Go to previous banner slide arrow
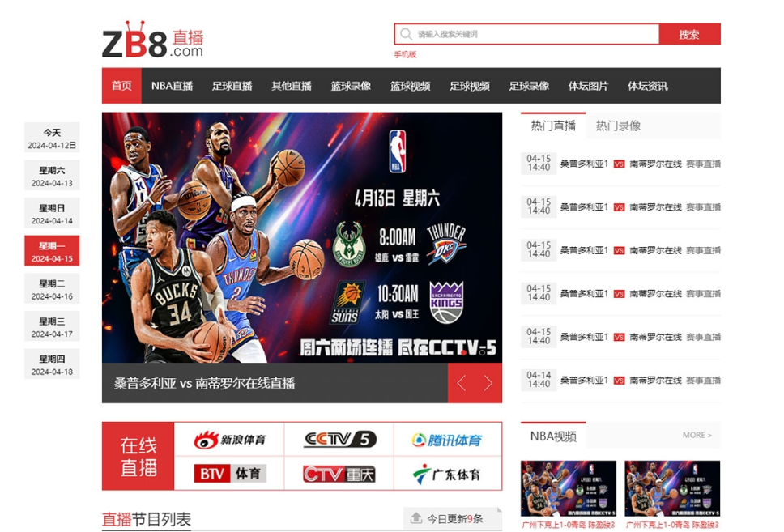Viewport: 784px width, 532px height. [x=462, y=383]
